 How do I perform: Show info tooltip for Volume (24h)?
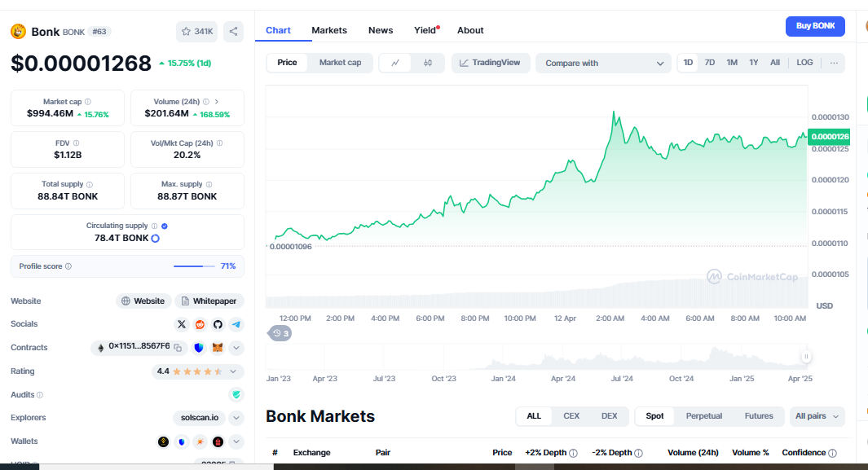206,102
